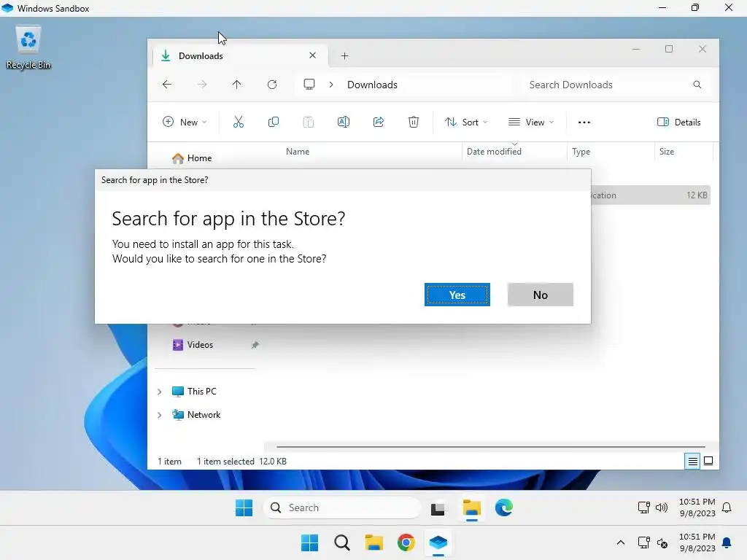Expand This PC tree node
Screen dimensions: 747x560
pyautogui.click(x=160, y=392)
